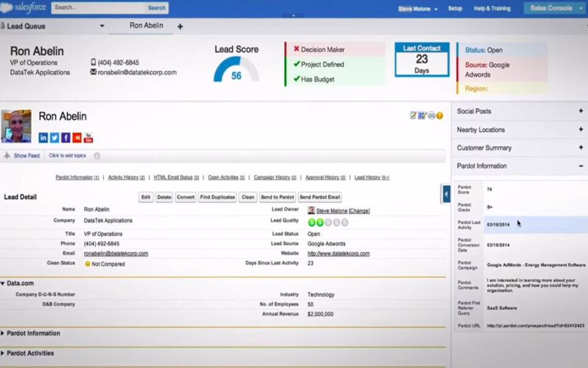Jump to Open Activities related list
Screen dimensions: 588x368
tap(226, 177)
